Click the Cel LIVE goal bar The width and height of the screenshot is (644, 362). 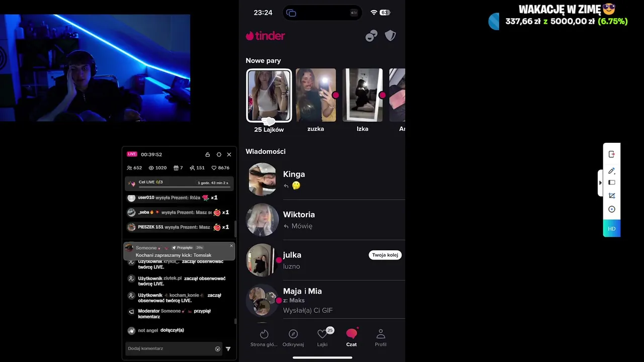(x=179, y=183)
